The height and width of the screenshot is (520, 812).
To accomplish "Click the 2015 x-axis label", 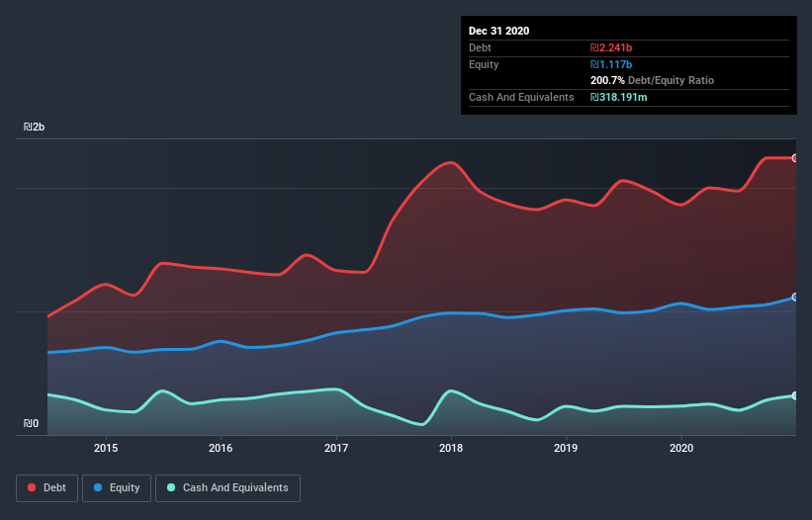I will pyautogui.click(x=106, y=448).
